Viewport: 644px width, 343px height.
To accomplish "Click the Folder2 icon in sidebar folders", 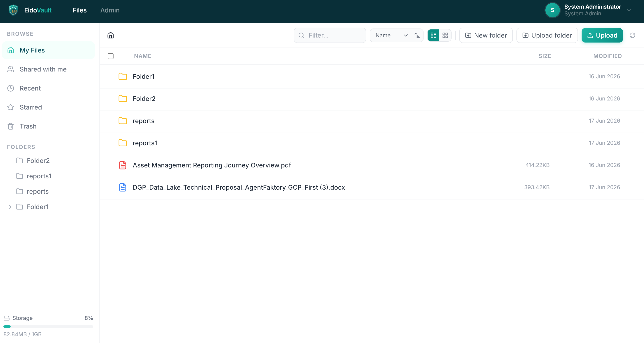I will (x=19, y=160).
